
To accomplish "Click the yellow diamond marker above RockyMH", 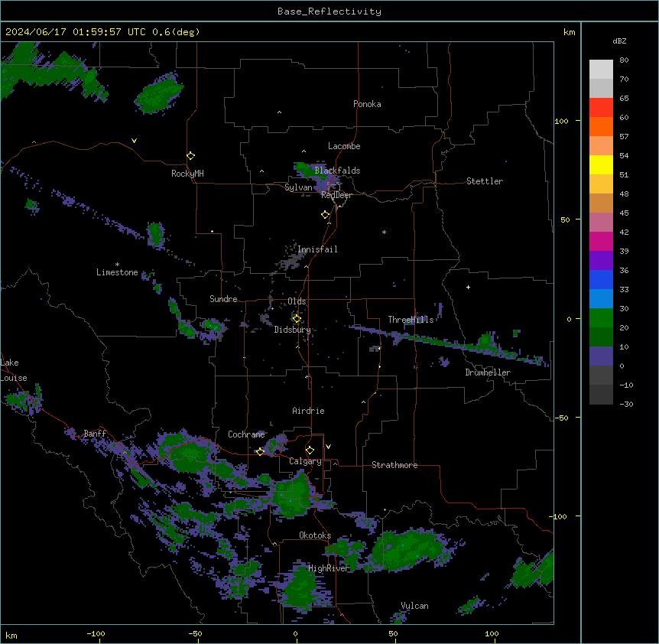I will click(x=190, y=156).
